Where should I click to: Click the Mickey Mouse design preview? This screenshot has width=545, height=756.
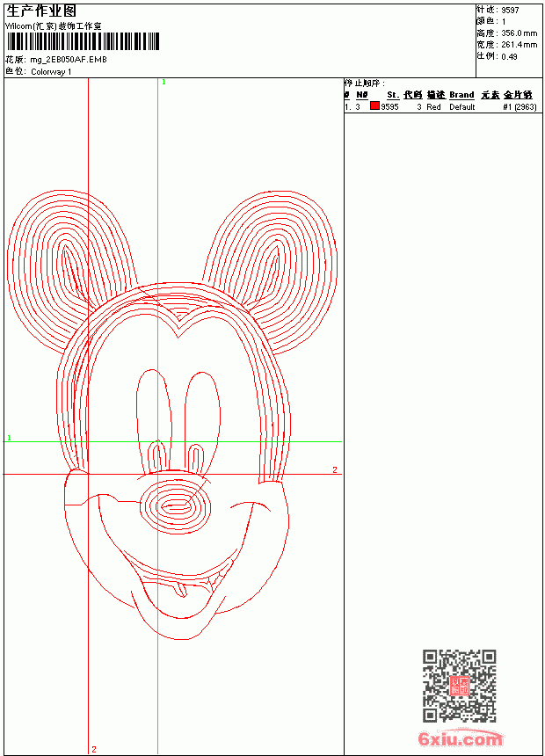172,415
